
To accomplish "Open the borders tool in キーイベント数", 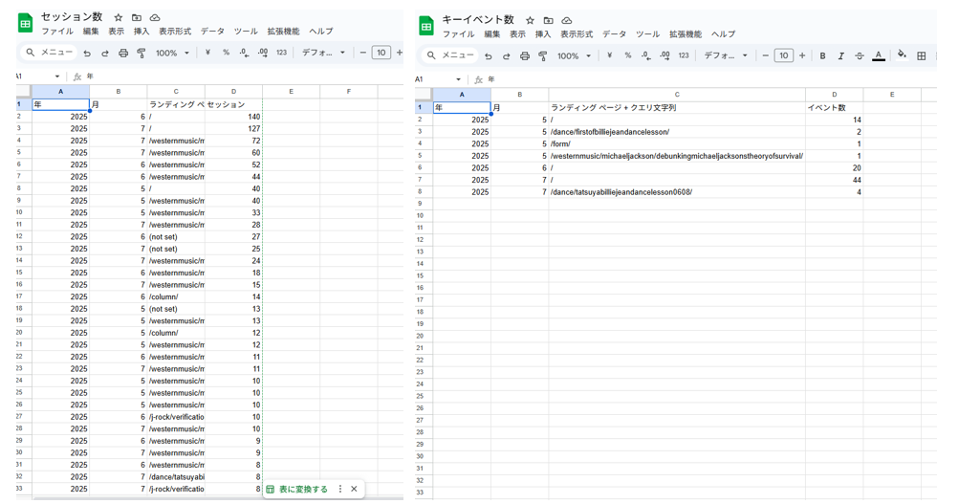I will click(922, 56).
